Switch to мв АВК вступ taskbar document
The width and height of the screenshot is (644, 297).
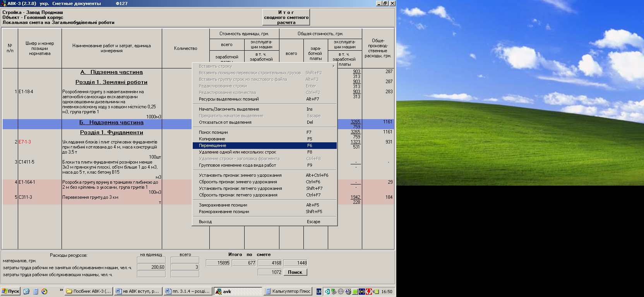(137, 291)
